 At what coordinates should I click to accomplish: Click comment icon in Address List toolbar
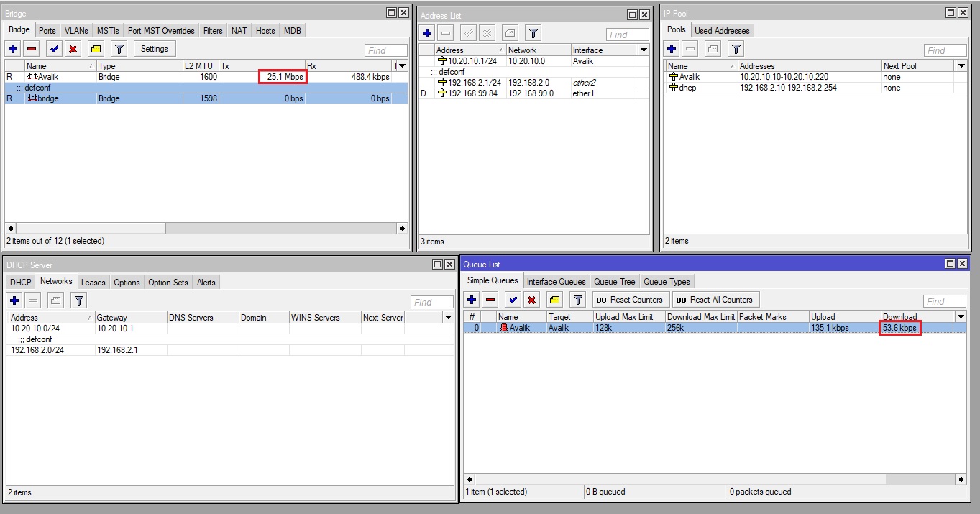click(510, 33)
